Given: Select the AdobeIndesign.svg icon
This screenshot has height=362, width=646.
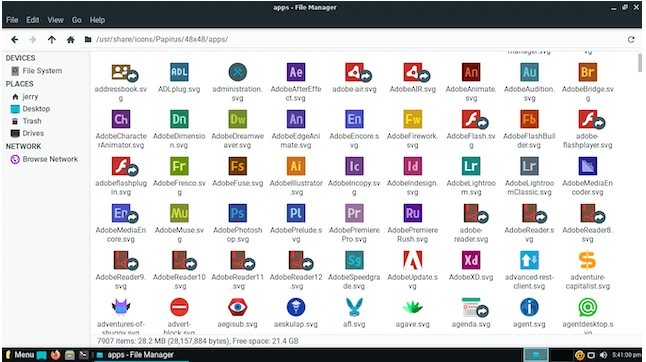Looking at the screenshot, I should 412,166.
